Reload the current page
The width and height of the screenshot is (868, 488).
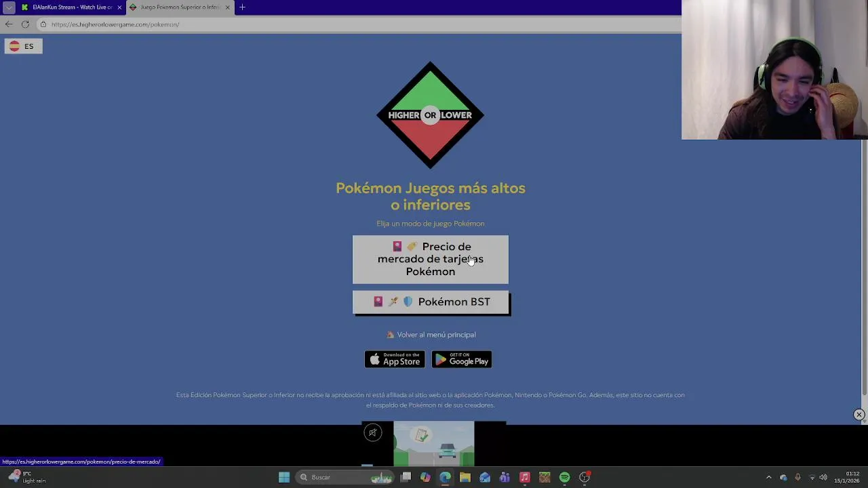pyautogui.click(x=25, y=24)
